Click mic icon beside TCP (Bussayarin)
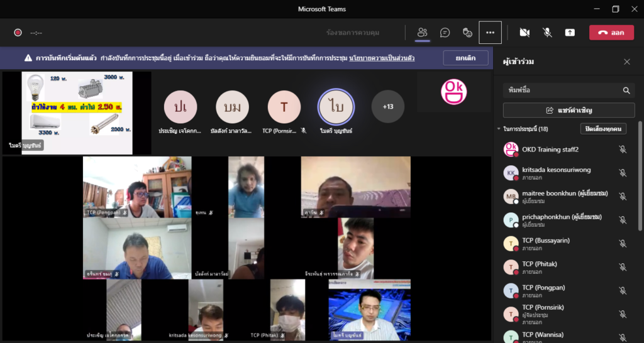644x343 pixels. pyautogui.click(x=623, y=244)
